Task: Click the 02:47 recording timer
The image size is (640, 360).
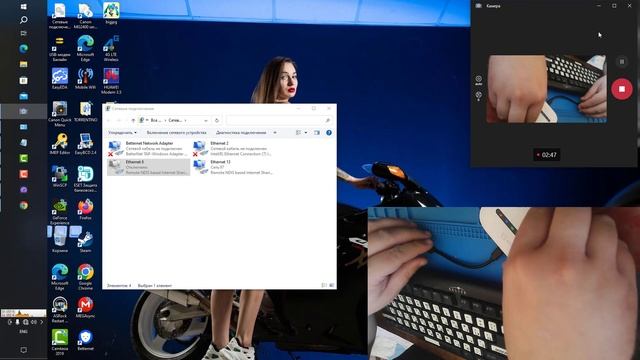Action: [x=547, y=155]
